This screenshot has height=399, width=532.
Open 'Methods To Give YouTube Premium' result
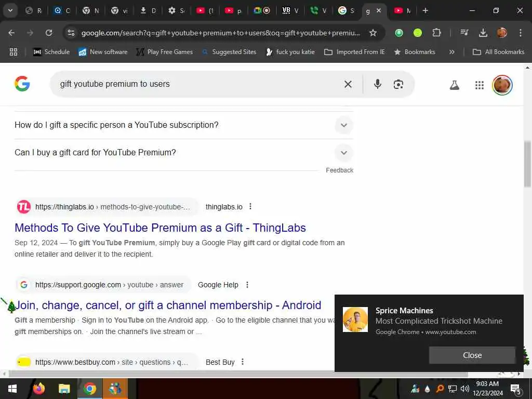(x=160, y=228)
